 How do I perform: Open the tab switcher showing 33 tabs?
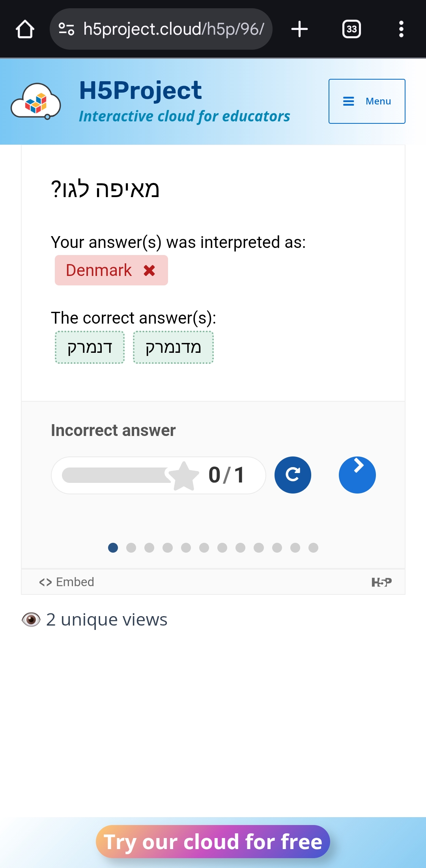[351, 29]
